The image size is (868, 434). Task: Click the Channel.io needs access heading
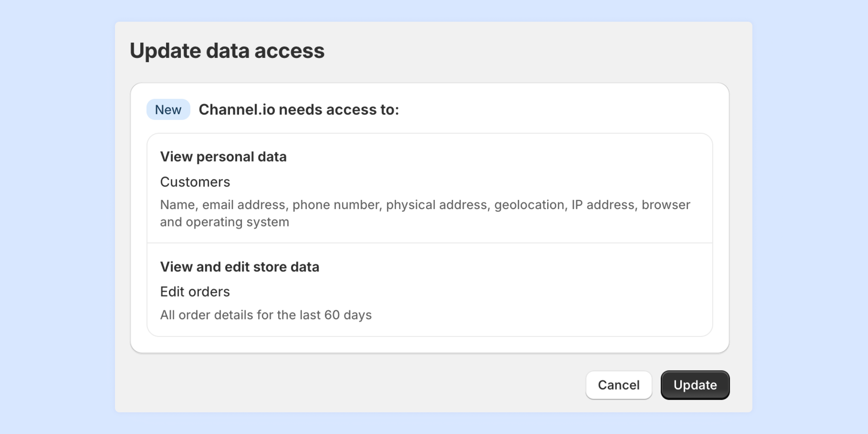[299, 110]
